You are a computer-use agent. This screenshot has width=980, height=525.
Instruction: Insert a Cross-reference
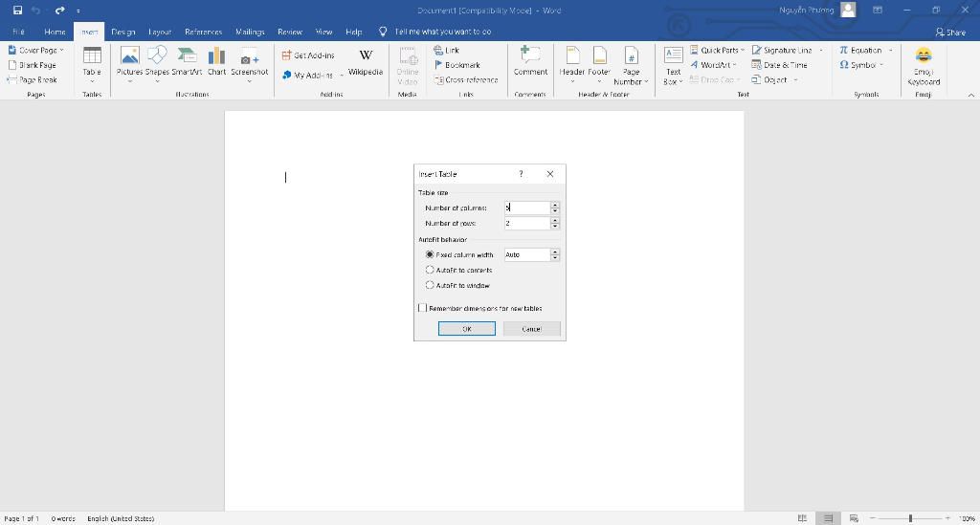coord(466,80)
